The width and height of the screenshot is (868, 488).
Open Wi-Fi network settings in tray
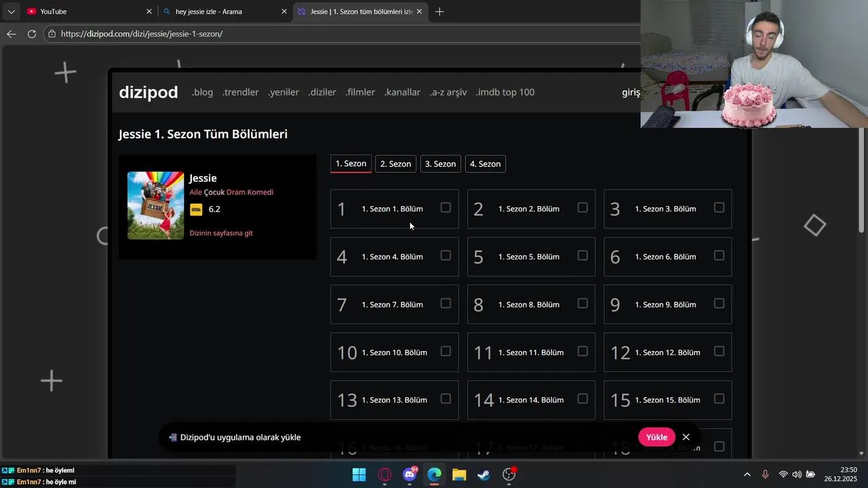click(783, 474)
